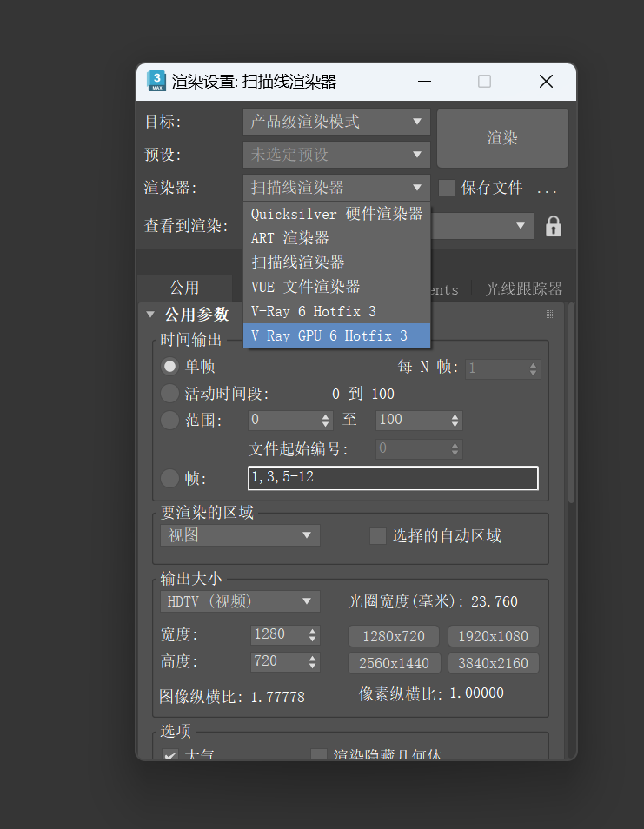644x829 pixels.
Task: Open the HDTV (视频) output size dropdown
Action: tap(240, 601)
